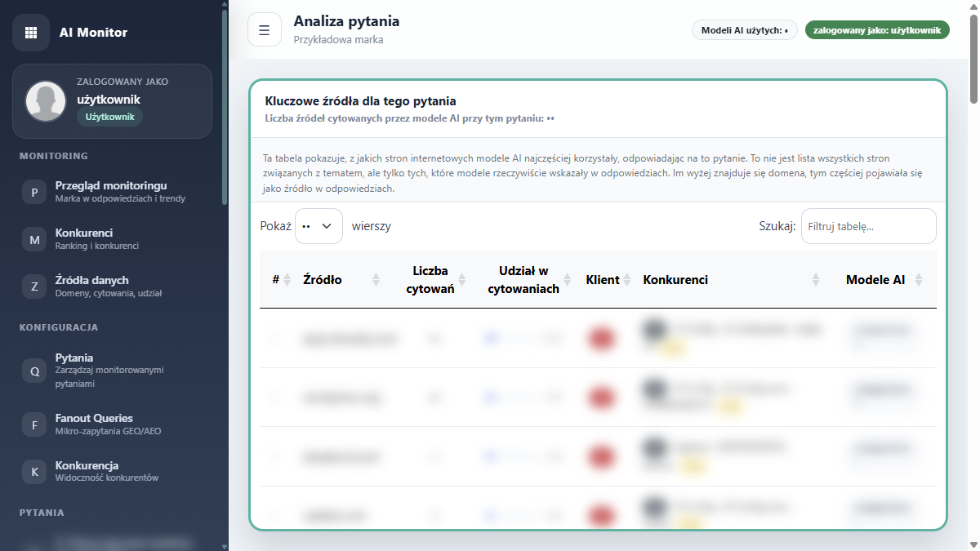Sort table by Liczba cytowań column
The height and width of the screenshot is (551, 980).
click(x=434, y=279)
